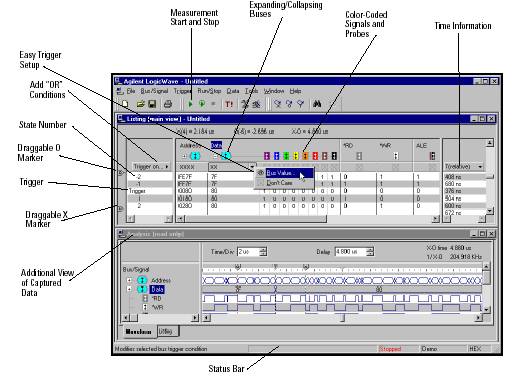Open the T(relative) time dropdown
This screenshot has height=376, width=522.
[x=480, y=166]
